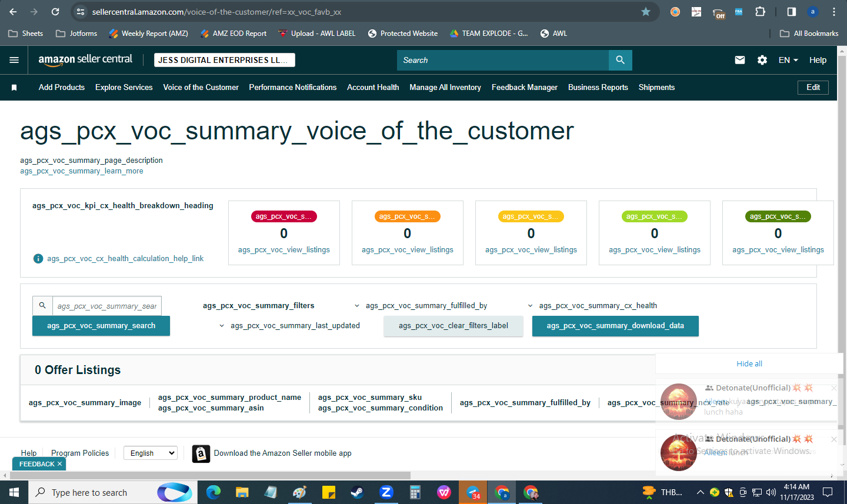
Task: Open the settings gear in Seller Central
Action: [x=762, y=60]
